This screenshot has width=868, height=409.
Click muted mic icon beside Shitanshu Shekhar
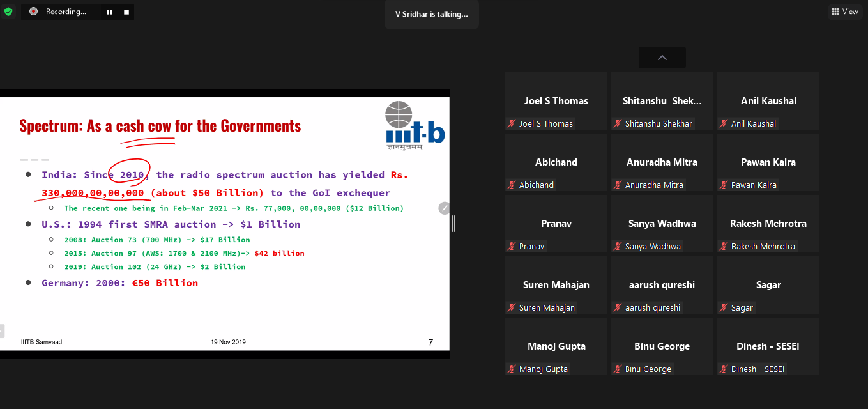pyautogui.click(x=618, y=123)
